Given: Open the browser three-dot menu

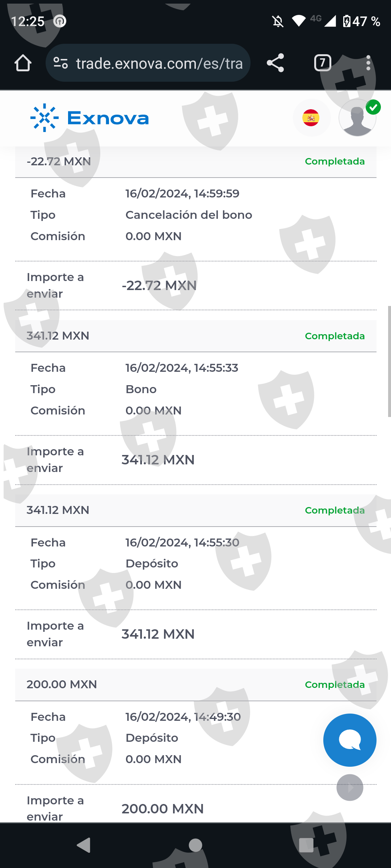Looking at the screenshot, I should tap(368, 63).
